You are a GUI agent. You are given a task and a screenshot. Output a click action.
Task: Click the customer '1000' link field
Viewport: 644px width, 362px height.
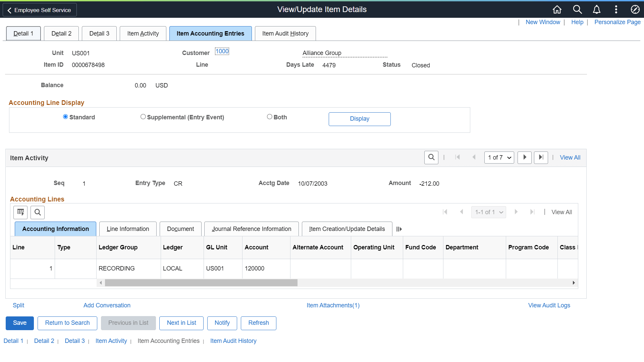[x=222, y=51]
